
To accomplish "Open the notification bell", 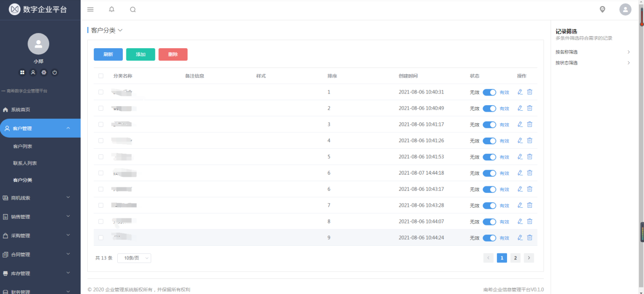I will click(112, 10).
